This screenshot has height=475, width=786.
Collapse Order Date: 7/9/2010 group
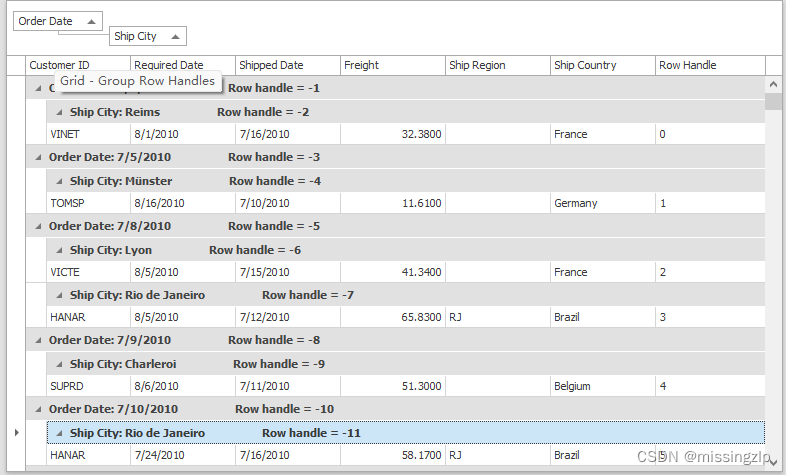click(38, 340)
